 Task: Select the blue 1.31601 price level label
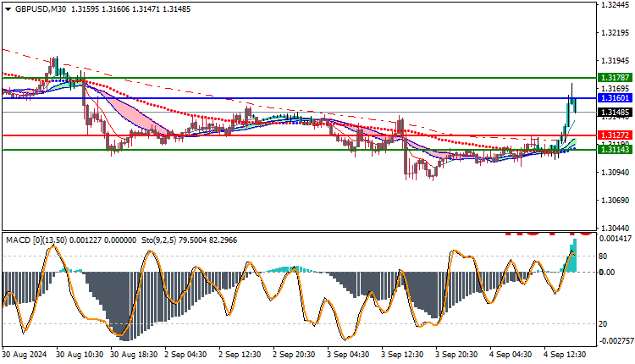click(x=615, y=98)
